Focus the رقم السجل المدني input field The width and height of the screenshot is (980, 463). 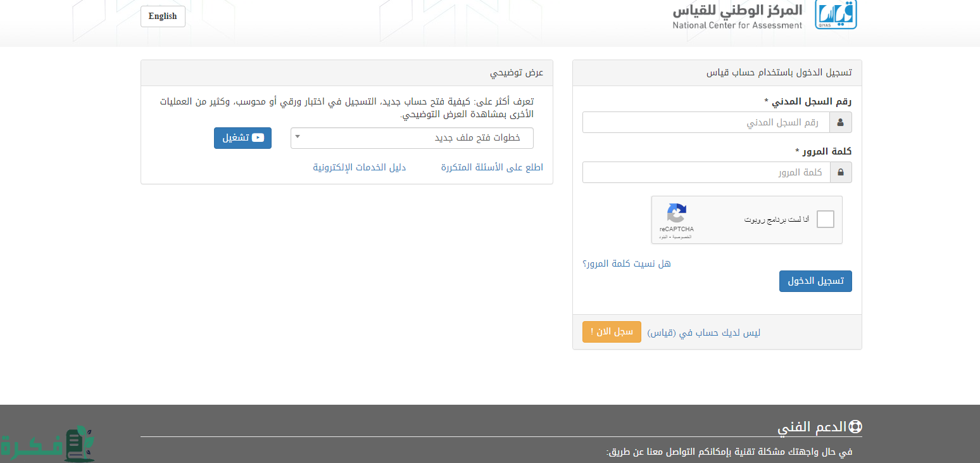(x=705, y=122)
